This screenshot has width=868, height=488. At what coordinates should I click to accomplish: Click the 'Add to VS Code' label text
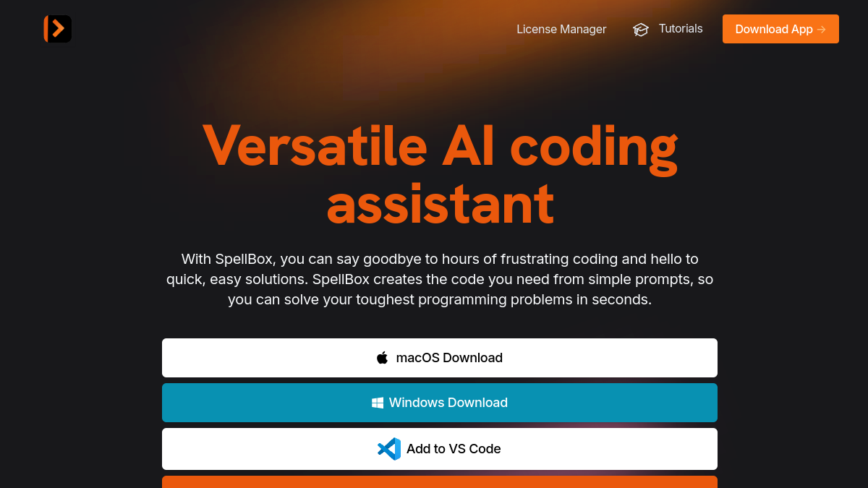click(454, 449)
